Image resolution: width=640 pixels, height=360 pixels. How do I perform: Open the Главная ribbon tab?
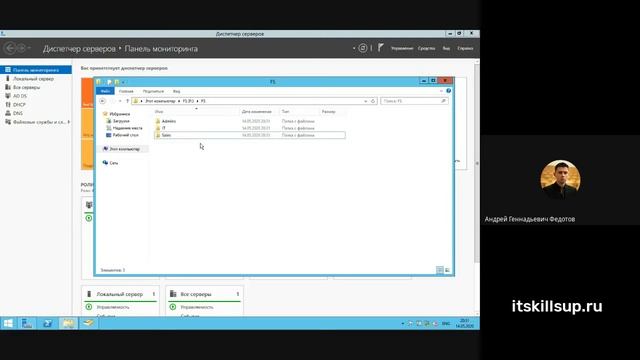[126, 91]
